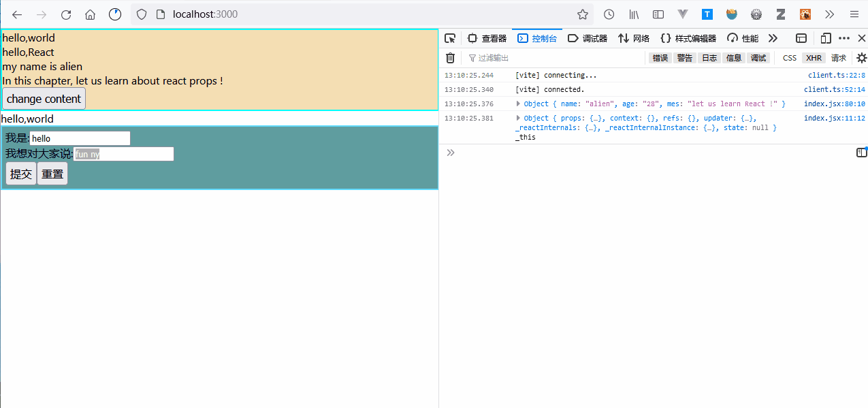
Task: Toggle responsive design mode icon
Action: (826, 38)
